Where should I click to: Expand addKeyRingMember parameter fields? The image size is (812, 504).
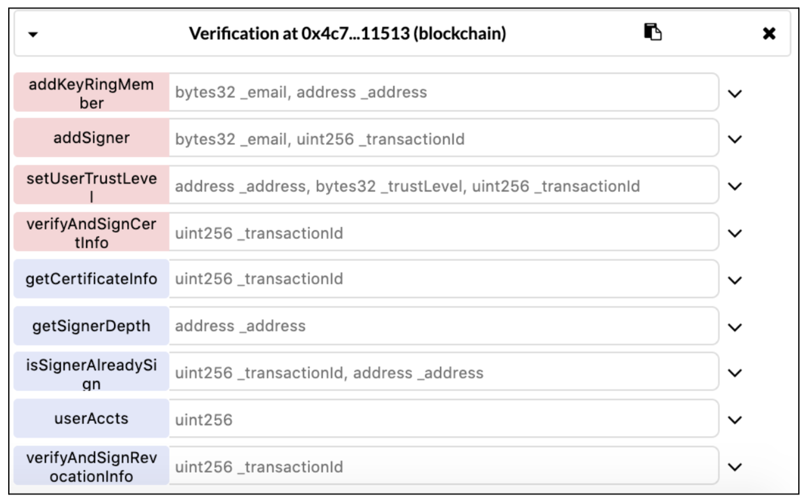735,94
